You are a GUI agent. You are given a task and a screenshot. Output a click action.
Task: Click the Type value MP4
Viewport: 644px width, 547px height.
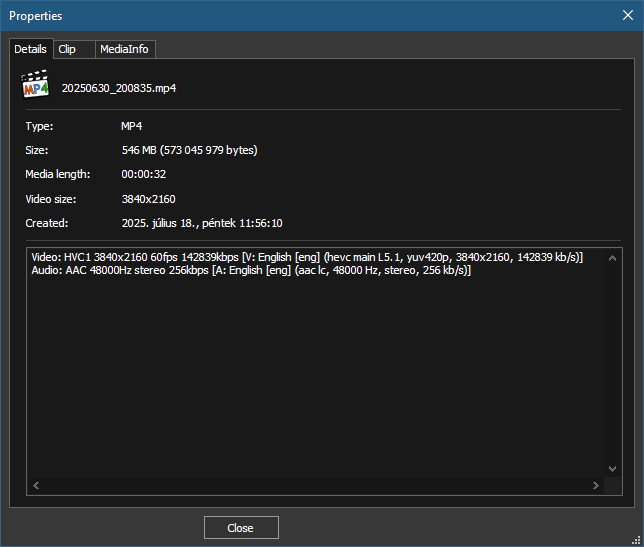point(131,126)
